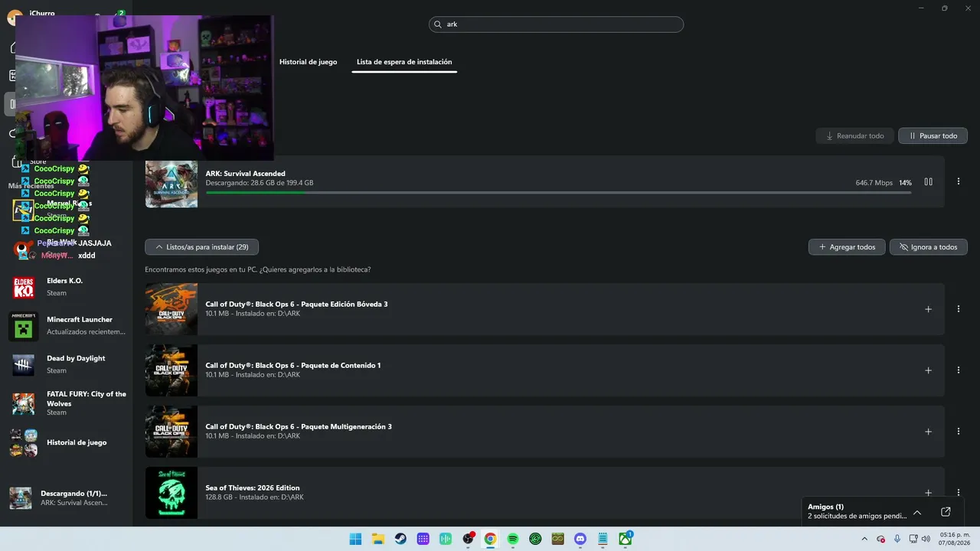
Task: Click "Descargando: 28.6 GB de 199.4 GB" text
Action: [x=260, y=183]
